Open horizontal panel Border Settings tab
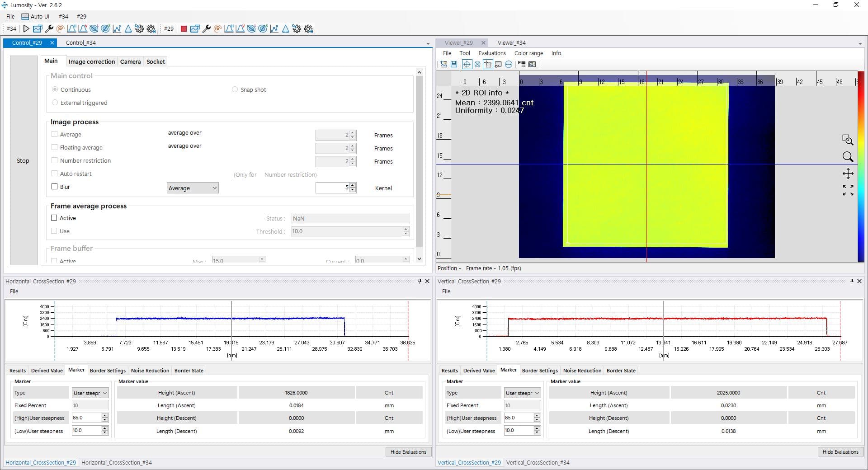Screen dimensions: 868x470 pyautogui.click(x=108, y=371)
